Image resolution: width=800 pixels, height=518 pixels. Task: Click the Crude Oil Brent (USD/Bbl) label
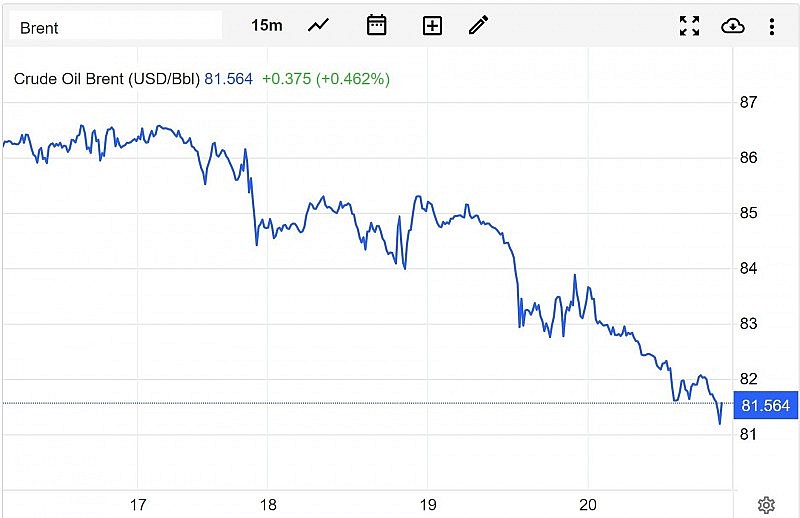tap(107, 78)
